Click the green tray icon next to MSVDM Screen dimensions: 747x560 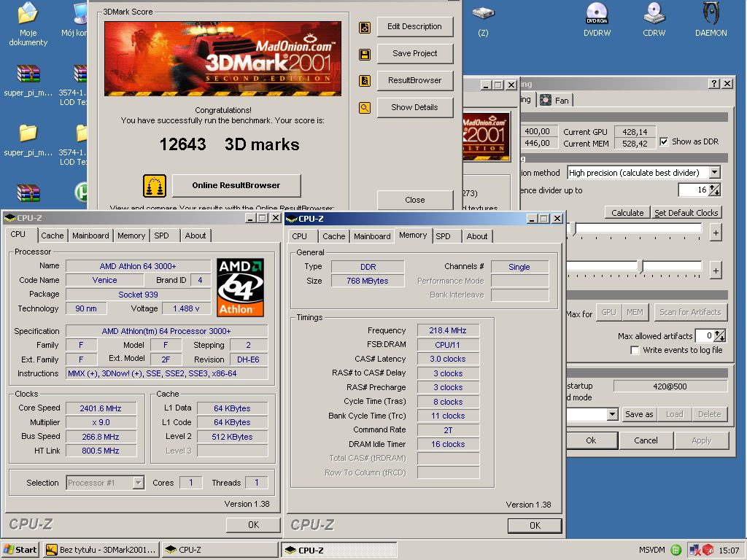pos(676,550)
